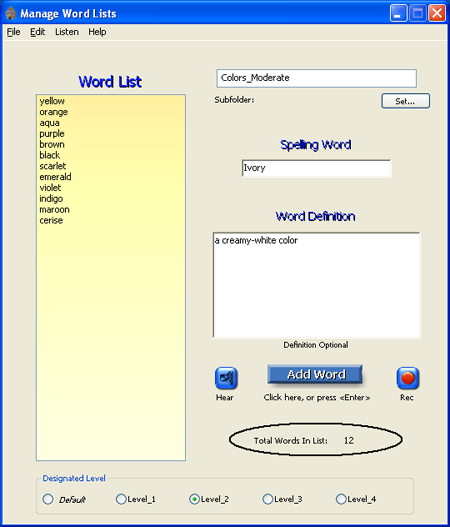The image size is (450, 527).
Task: Open the Listen menu
Action: 67,32
